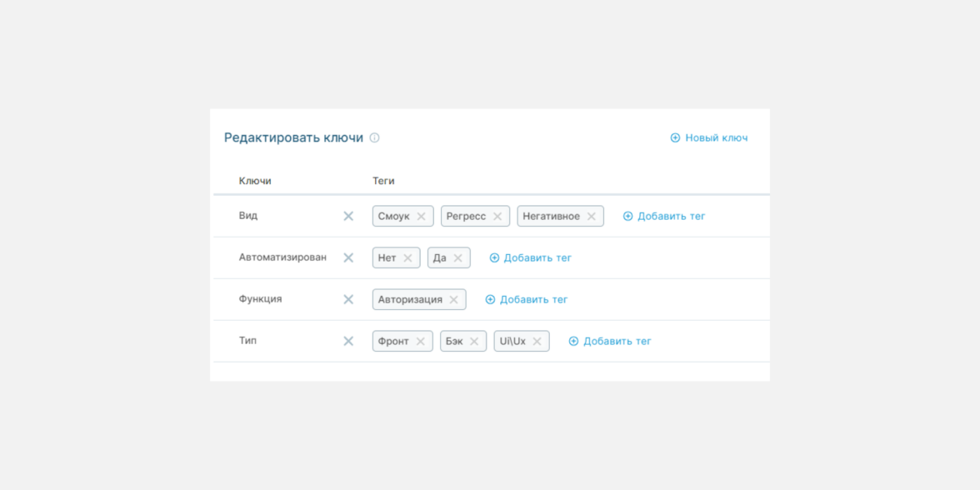Delete the Вид key row
The width and height of the screenshot is (980, 490).
pos(348,217)
